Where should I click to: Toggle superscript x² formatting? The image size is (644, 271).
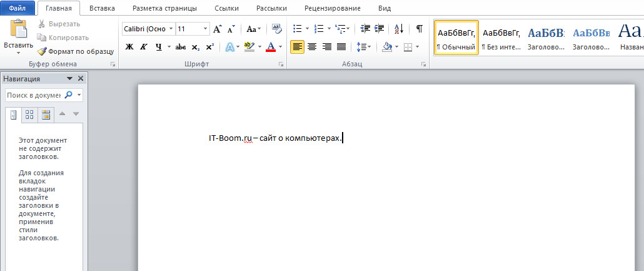coord(210,47)
